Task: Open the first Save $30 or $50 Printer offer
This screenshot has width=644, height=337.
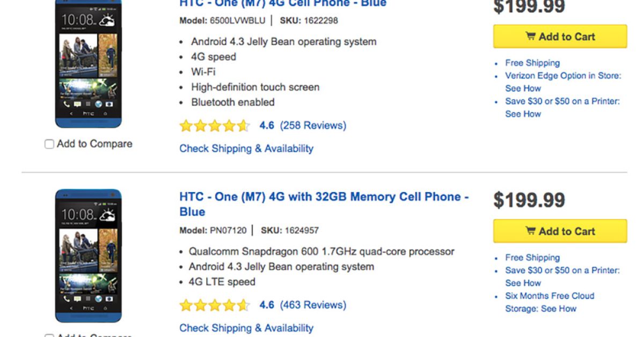Action: (x=562, y=101)
